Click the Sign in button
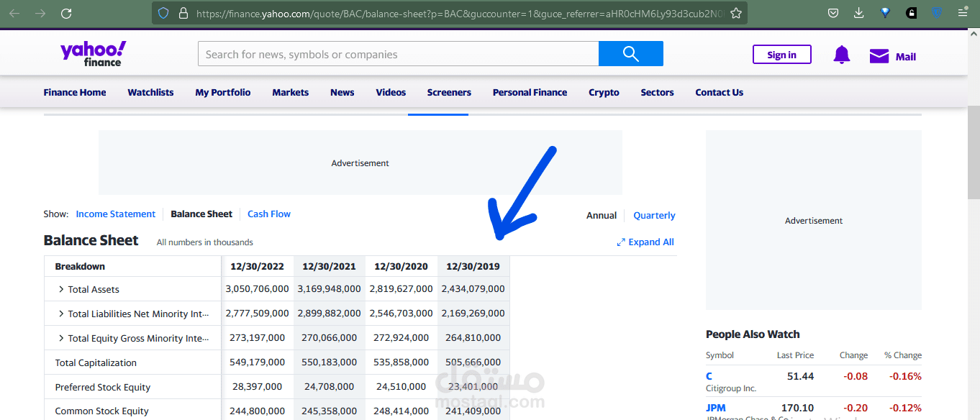Viewport: 980px width, 420px height. 781,55
